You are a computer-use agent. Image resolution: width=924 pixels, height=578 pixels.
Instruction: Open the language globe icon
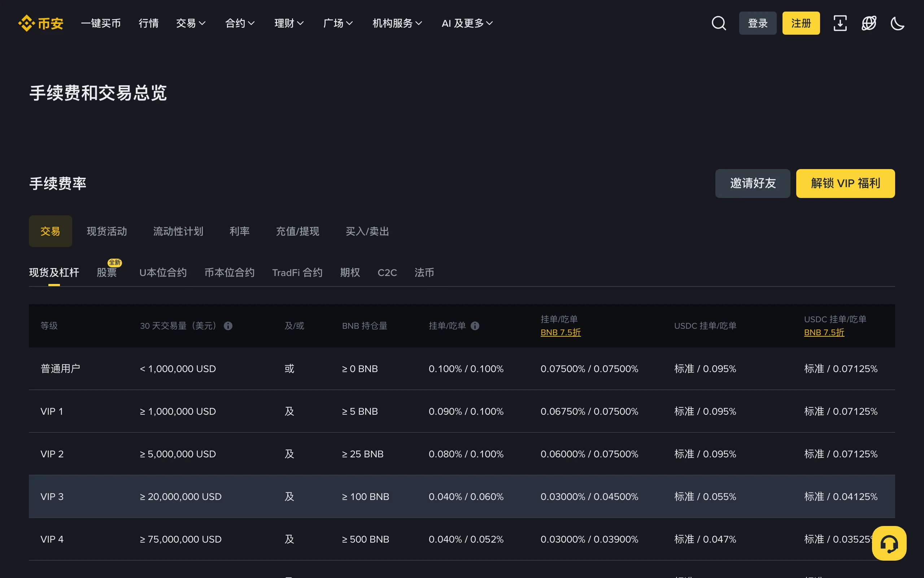click(x=869, y=23)
